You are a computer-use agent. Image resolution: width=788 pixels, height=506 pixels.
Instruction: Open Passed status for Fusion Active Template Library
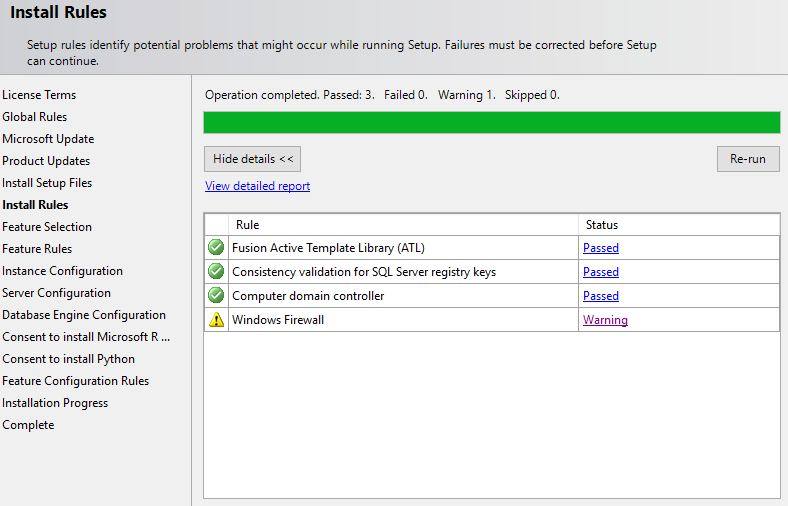coord(601,248)
